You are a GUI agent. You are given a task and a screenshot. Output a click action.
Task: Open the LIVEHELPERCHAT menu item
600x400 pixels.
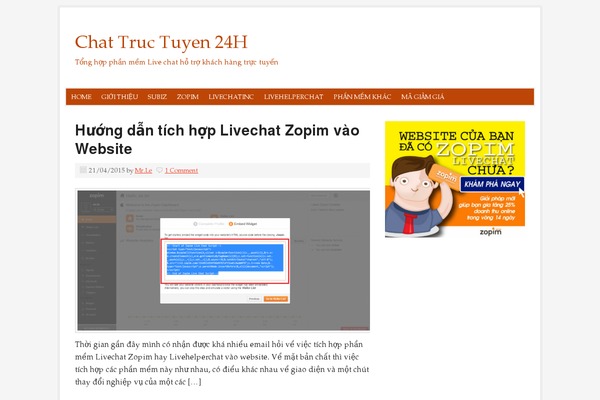[293, 97]
